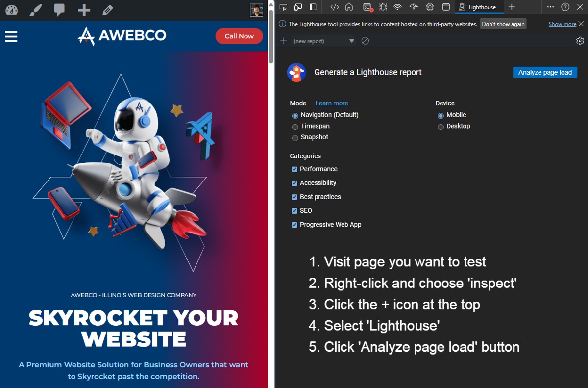Click the SKYROCKET YOUR WEBSITE heading
Image resolution: width=588 pixels, height=388 pixels.
click(x=133, y=329)
